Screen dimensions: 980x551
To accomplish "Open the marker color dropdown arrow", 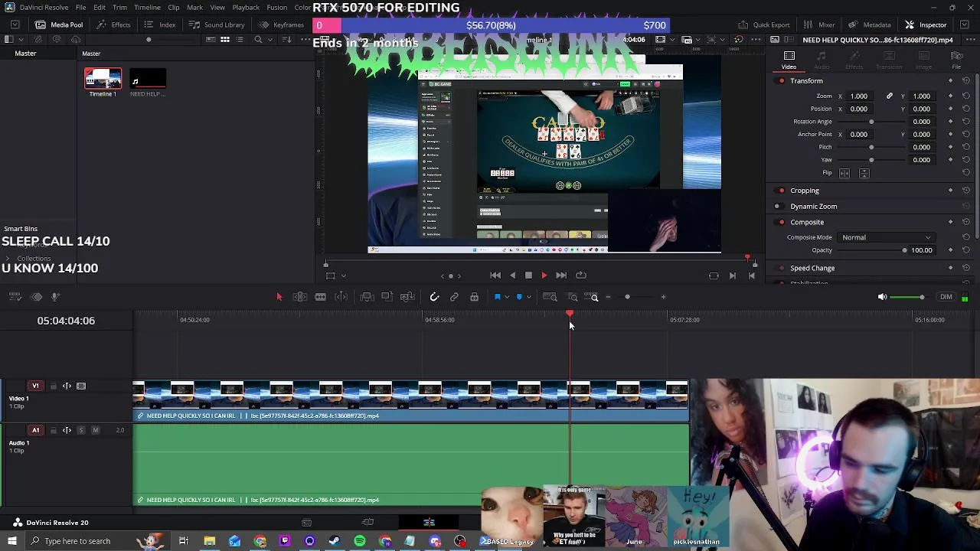I will click(528, 297).
